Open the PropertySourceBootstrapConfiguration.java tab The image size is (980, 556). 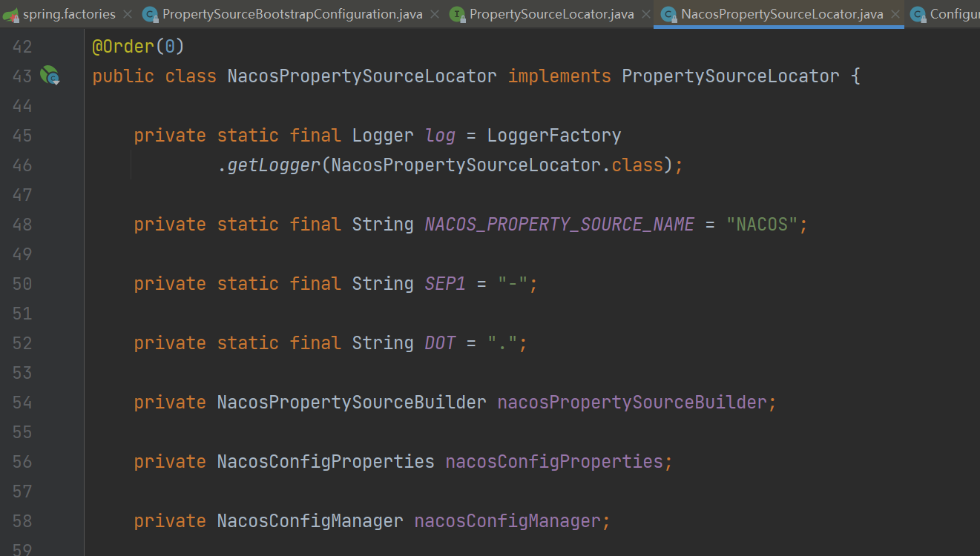(x=292, y=14)
